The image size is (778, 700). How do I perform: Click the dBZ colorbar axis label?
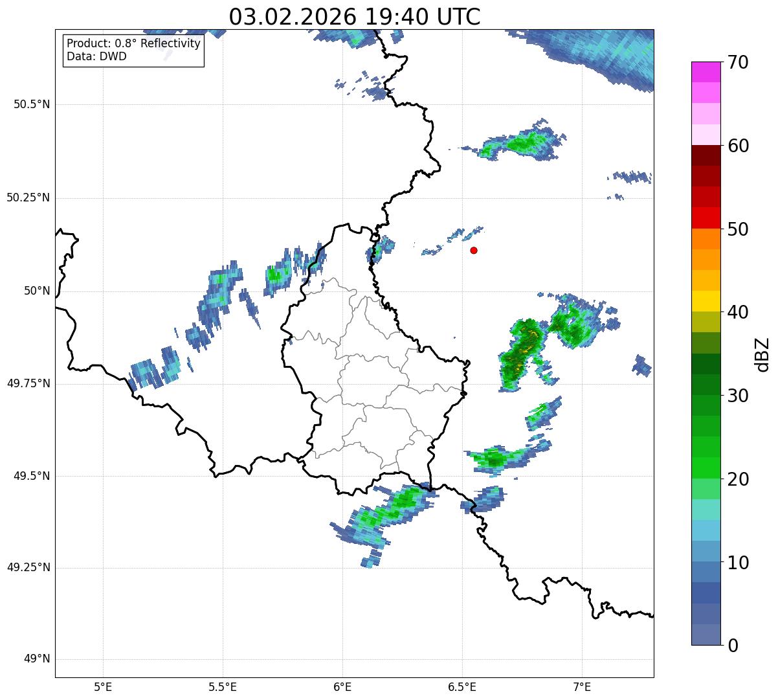762,354
